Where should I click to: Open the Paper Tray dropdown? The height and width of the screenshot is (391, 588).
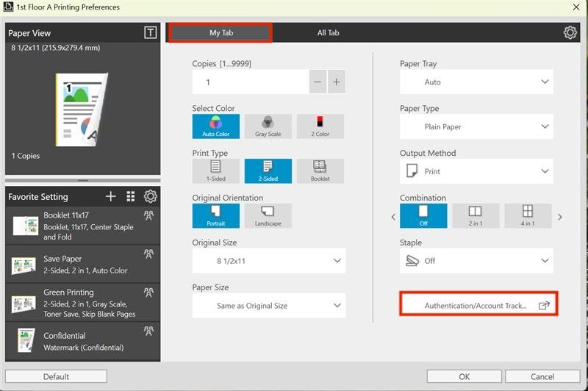pyautogui.click(x=476, y=82)
